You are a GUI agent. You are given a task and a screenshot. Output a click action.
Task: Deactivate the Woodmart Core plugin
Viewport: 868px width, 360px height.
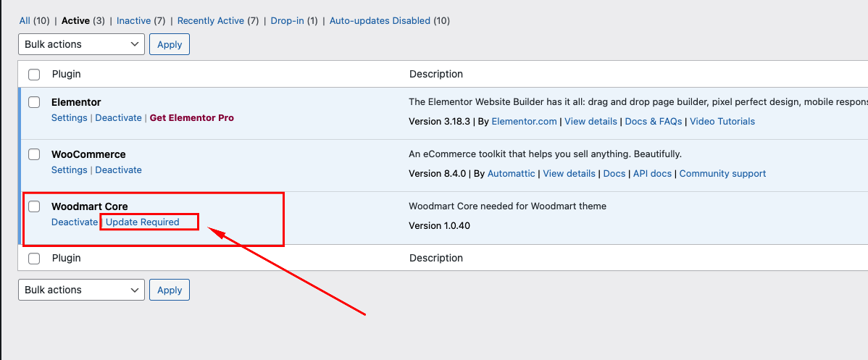75,222
